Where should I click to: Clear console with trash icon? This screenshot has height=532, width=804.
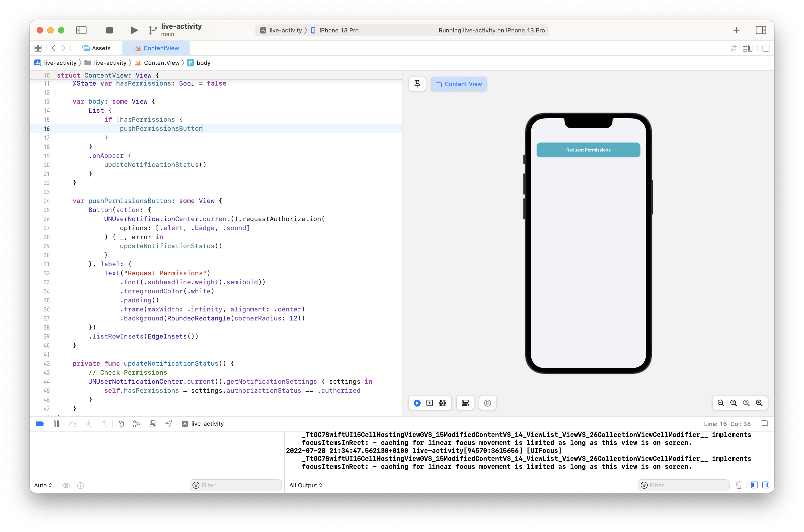coord(739,485)
